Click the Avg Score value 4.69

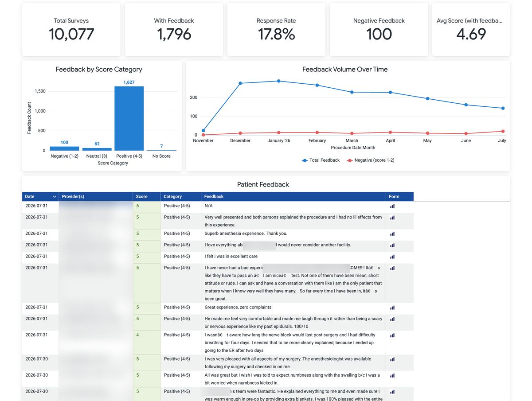(x=471, y=34)
